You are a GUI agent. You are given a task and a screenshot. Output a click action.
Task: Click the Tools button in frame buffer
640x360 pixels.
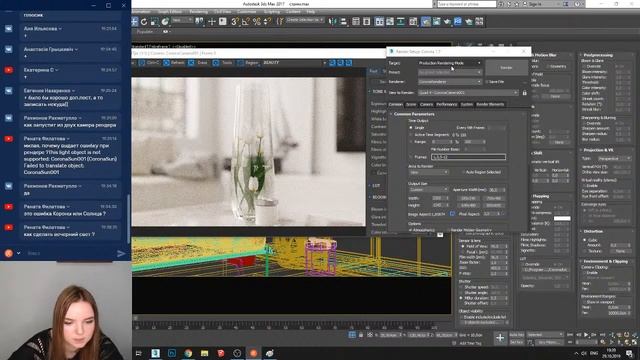click(223, 63)
